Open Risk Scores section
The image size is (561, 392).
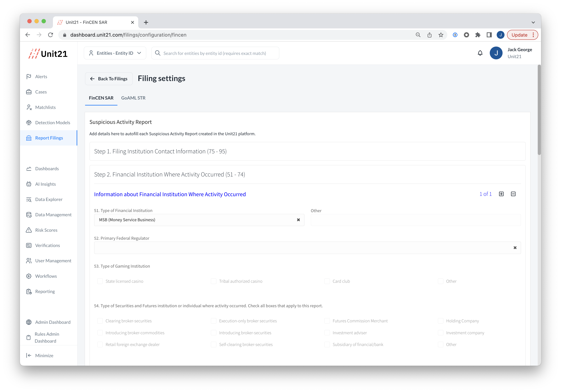(x=46, y=230)
